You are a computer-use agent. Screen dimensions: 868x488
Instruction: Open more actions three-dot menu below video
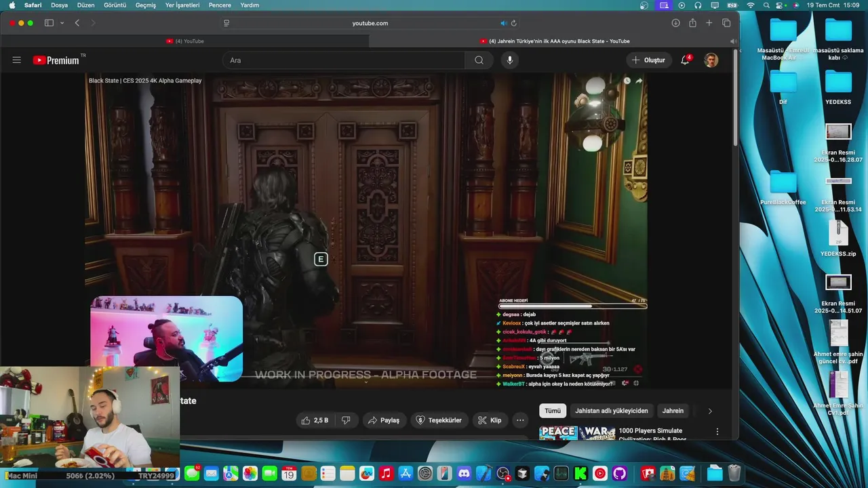[x=520, y=420]
